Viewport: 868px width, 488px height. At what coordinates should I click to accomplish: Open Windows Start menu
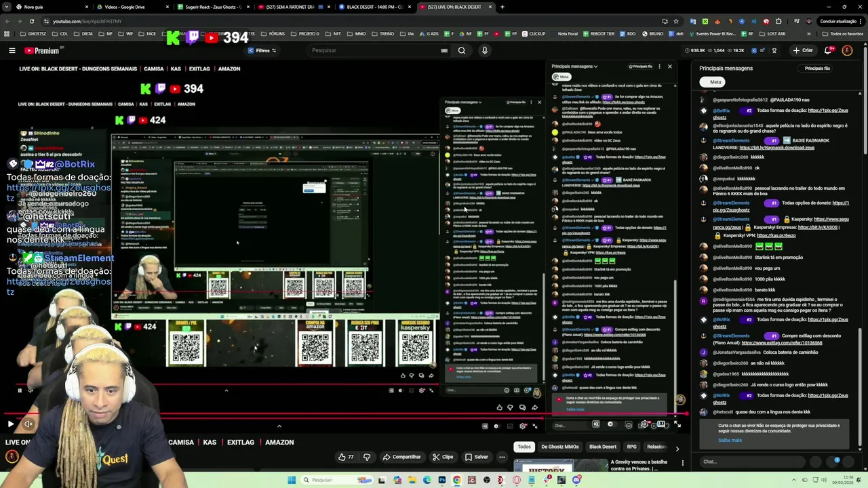click(292, 480)
